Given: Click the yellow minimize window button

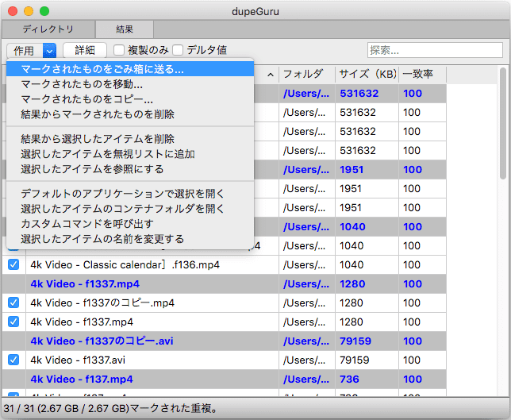Looking at the screenshot, I should coord(29,11).
